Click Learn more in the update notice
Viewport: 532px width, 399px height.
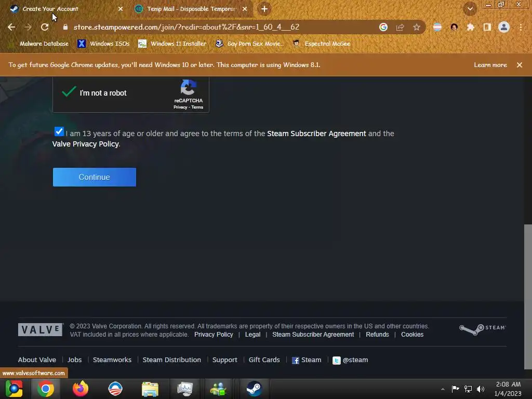tap(490, 65)
